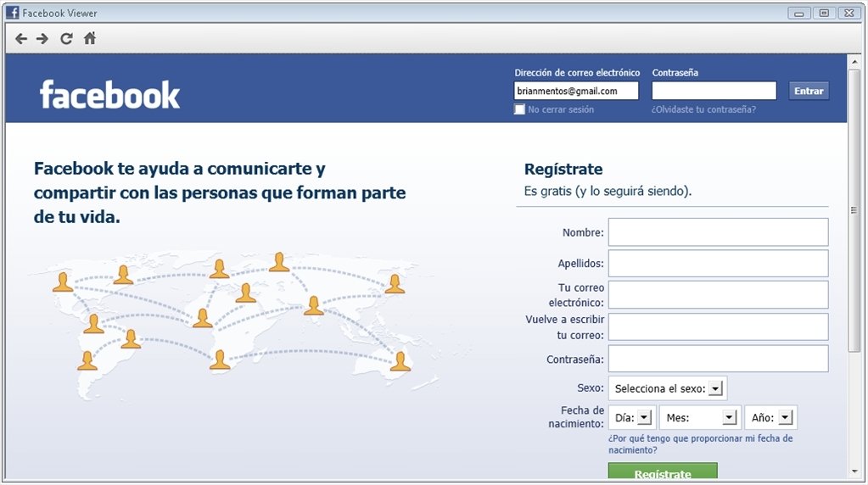The image size is (868, 485).
Task: Click the 'Regístrate' heading text
Action: coord(563,170)
